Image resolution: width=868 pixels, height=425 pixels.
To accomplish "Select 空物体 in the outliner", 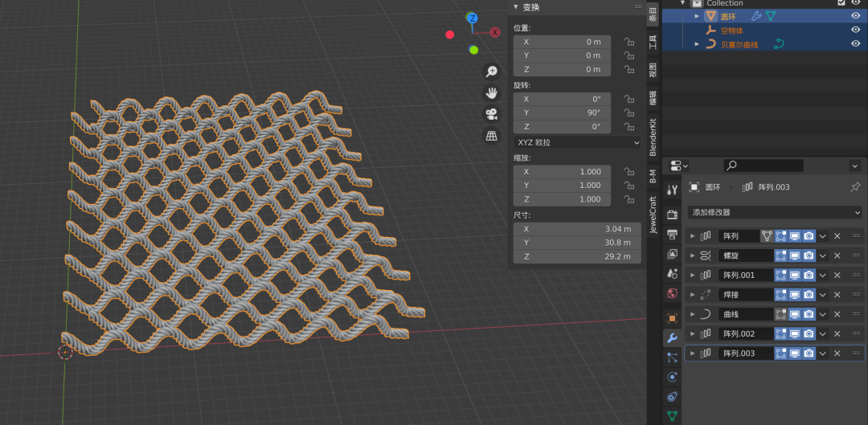I will pos(731,30).
